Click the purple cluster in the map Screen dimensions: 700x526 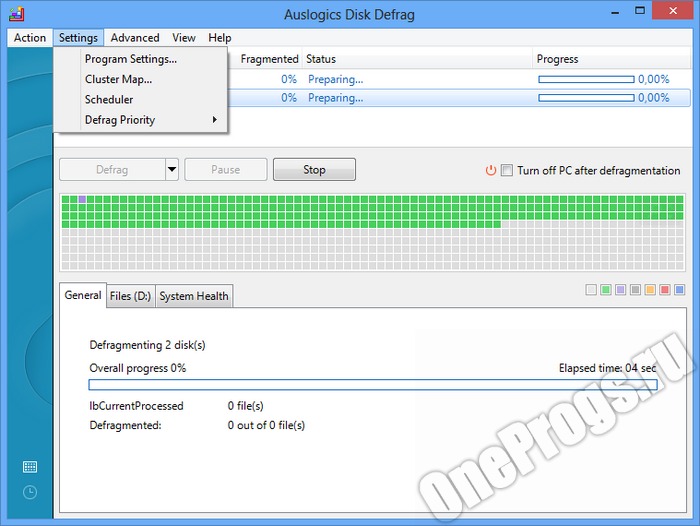click(x=82, y=200)
